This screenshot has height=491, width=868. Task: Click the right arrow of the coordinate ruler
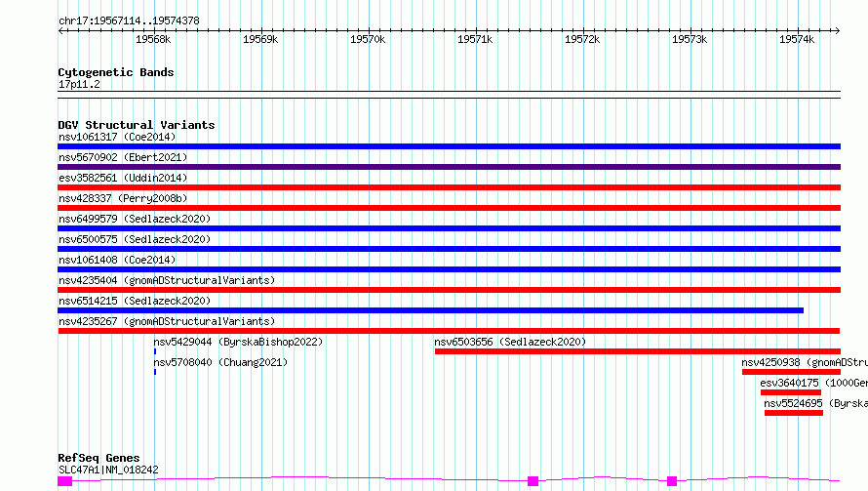pos(837,31)
